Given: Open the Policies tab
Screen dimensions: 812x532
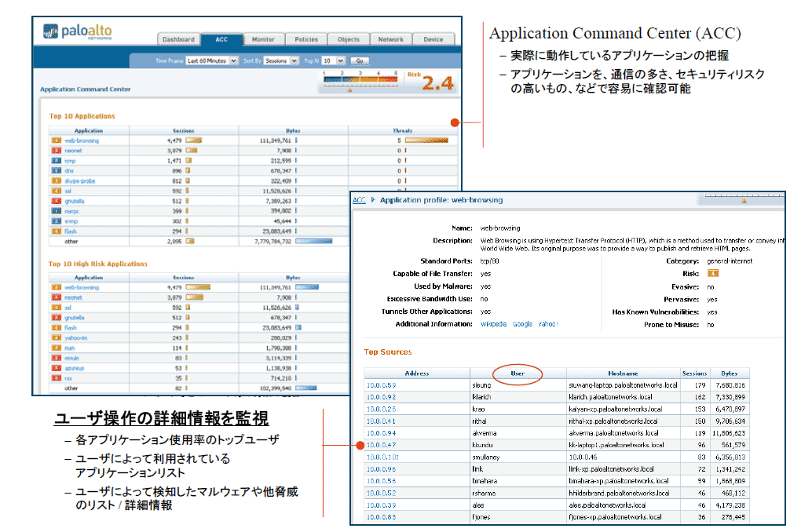Looking at the screenshot, I should (306, 39).
